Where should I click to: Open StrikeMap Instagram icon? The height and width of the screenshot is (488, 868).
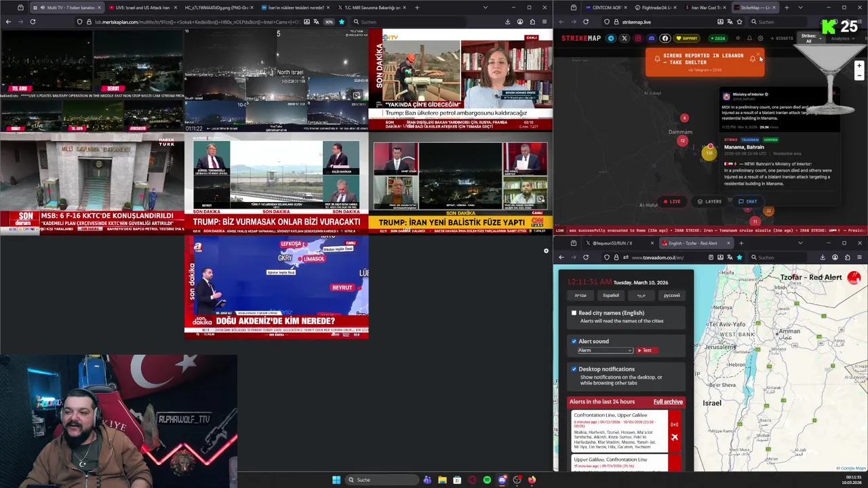point(638,38)
